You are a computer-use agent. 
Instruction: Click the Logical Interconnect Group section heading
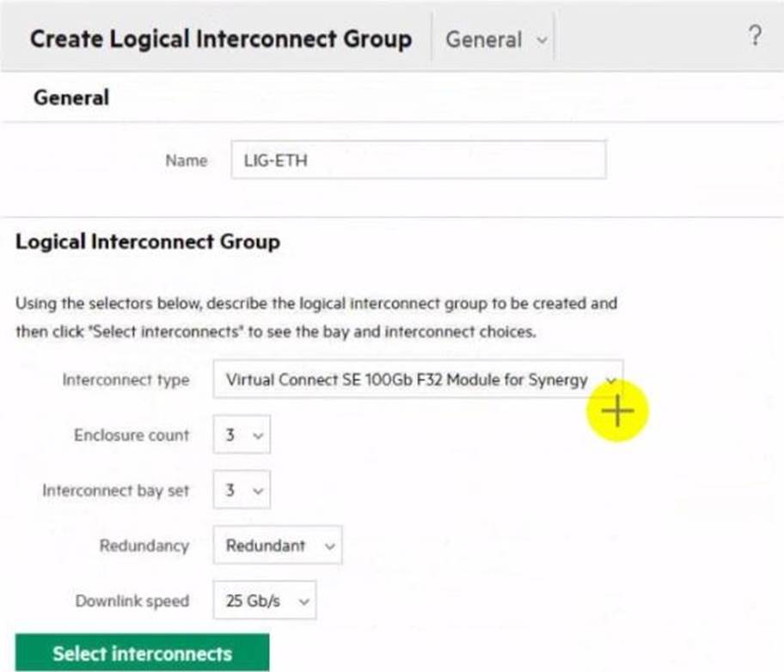click(148, 242)
